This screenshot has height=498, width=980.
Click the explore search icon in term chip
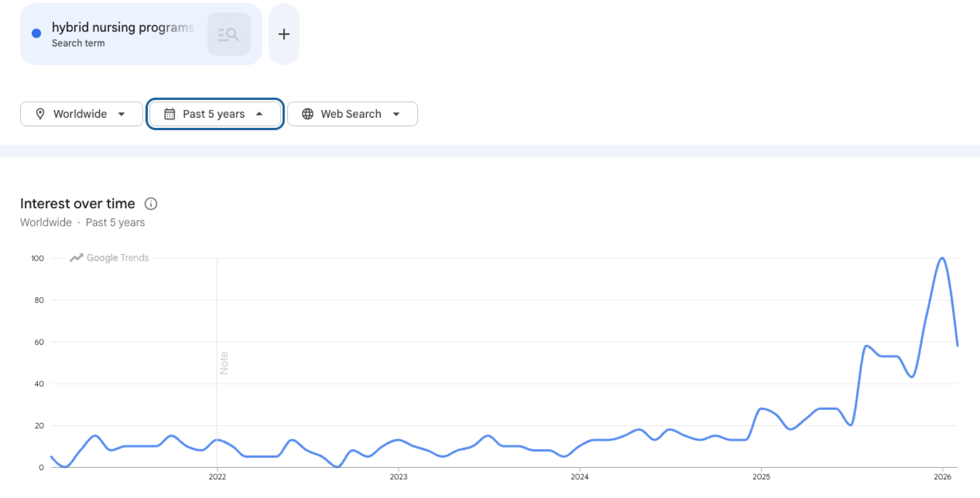point(229,34)
